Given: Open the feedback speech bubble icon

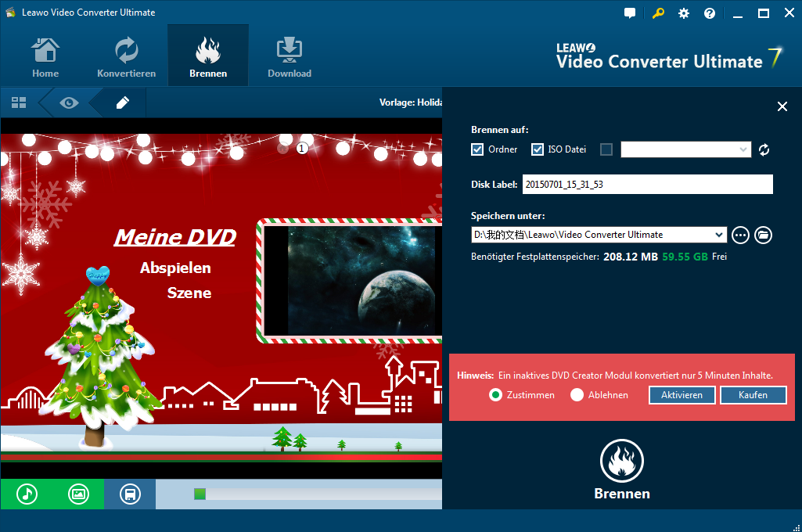Looking at the screenshot, I should tap(630, 13).
